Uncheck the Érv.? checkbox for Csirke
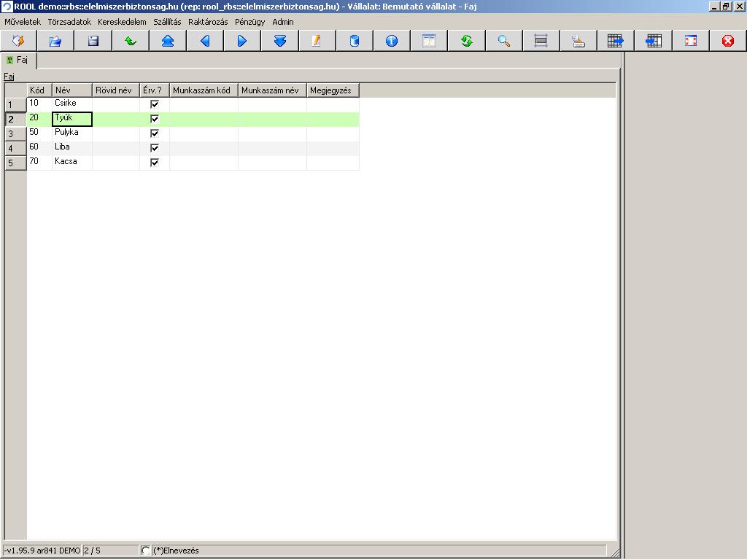This screenshot has height=560, width=747. click(x=155, y=104)
